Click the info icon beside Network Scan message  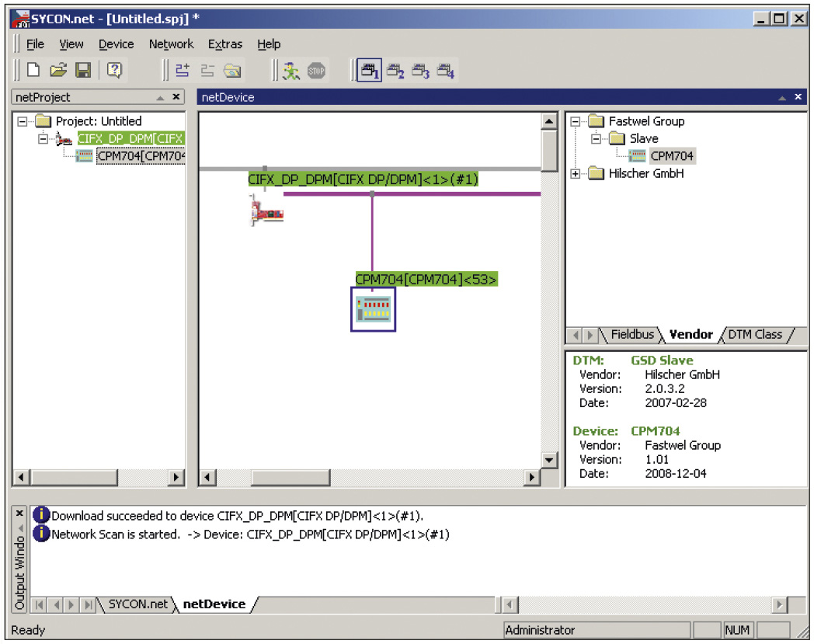click(41, 534)
